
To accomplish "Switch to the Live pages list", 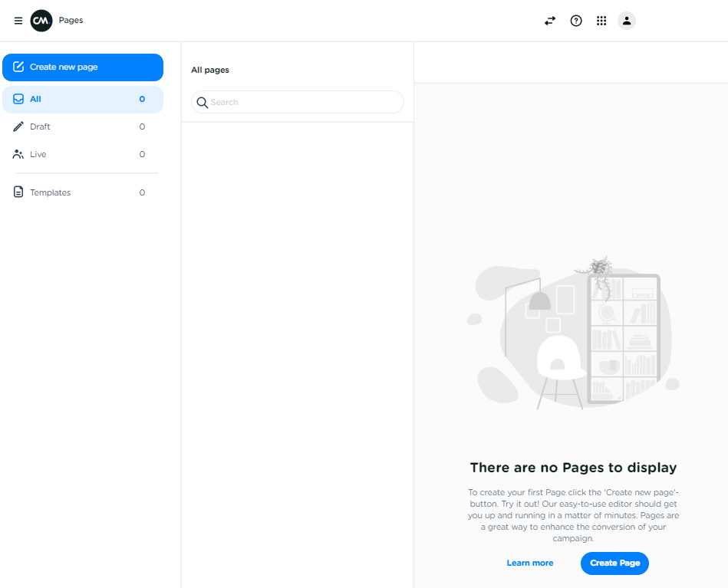I will [83, 154].
